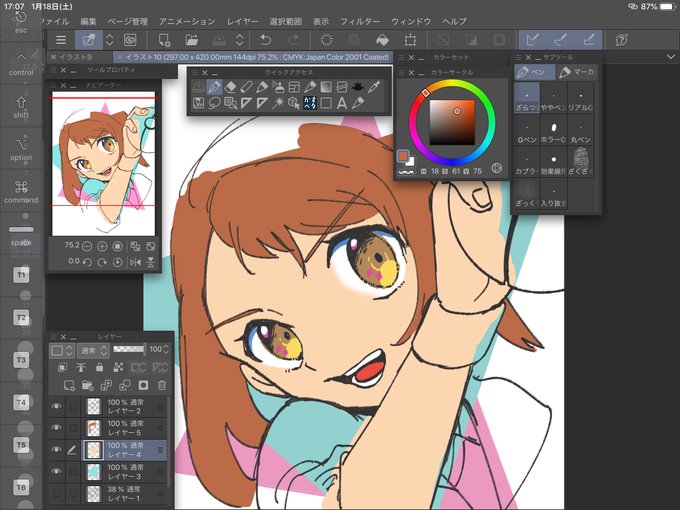Click the fill paint bucket command icon
Screen dimensions: 680x510
pos(382,40)
